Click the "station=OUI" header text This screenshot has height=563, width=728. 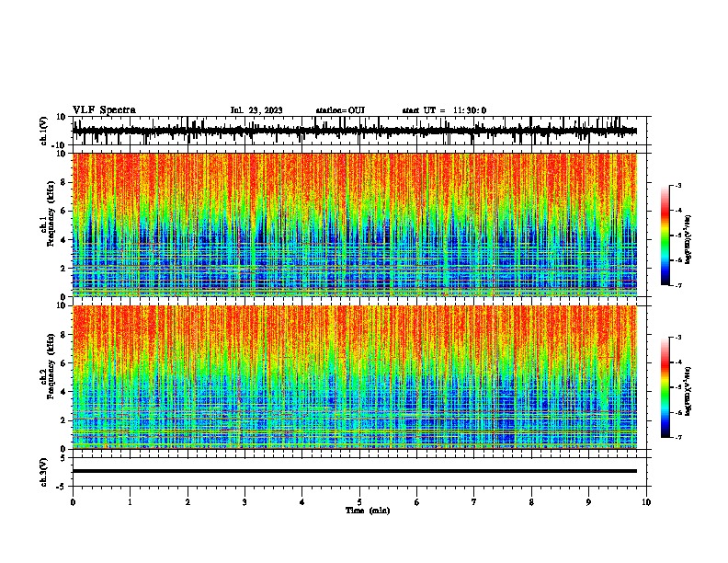pyautogui.click(x=340, y=110)
